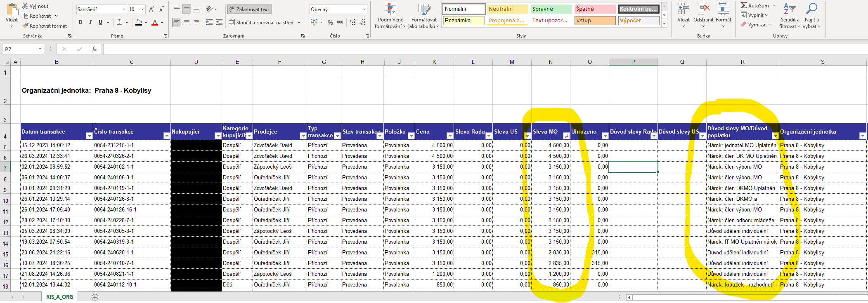Align text right horizontally
Viewport: 868px width, 303px height.
point(196,22)
